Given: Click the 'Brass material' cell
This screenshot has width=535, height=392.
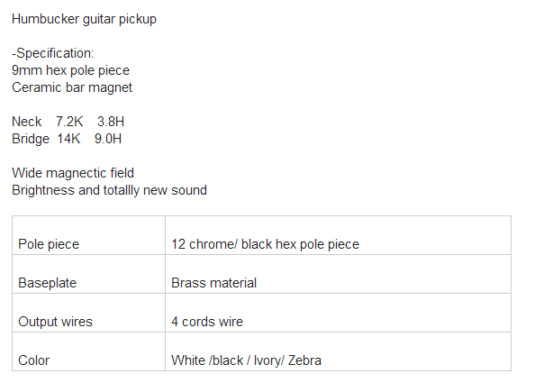Looking at the screenshot, I should 338,274.
